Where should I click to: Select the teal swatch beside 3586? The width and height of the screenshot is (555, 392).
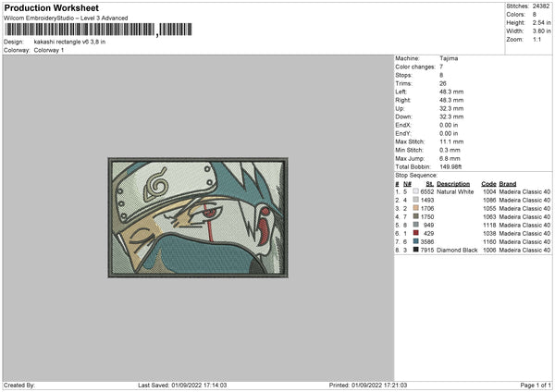click(415, 241)
